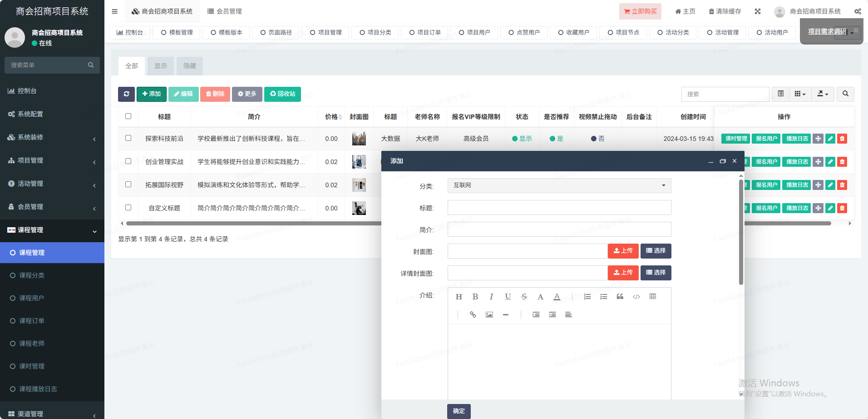Select the 自定义标题 row checkbox
Screen dimensions: 868x419
pyautogui.click(x=128, y=208)
